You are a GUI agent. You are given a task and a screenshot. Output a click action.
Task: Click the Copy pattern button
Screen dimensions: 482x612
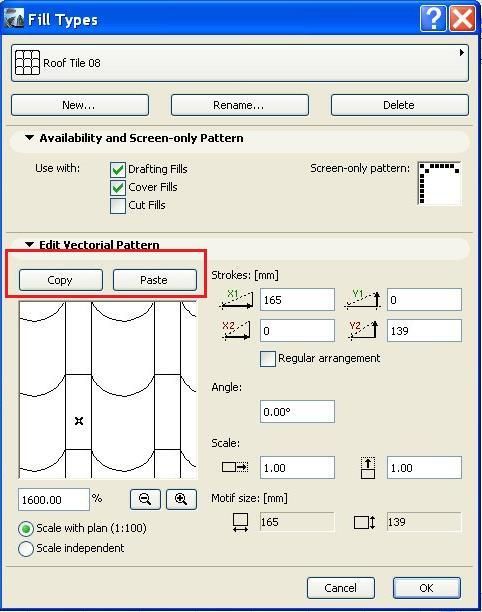[61, 280]
